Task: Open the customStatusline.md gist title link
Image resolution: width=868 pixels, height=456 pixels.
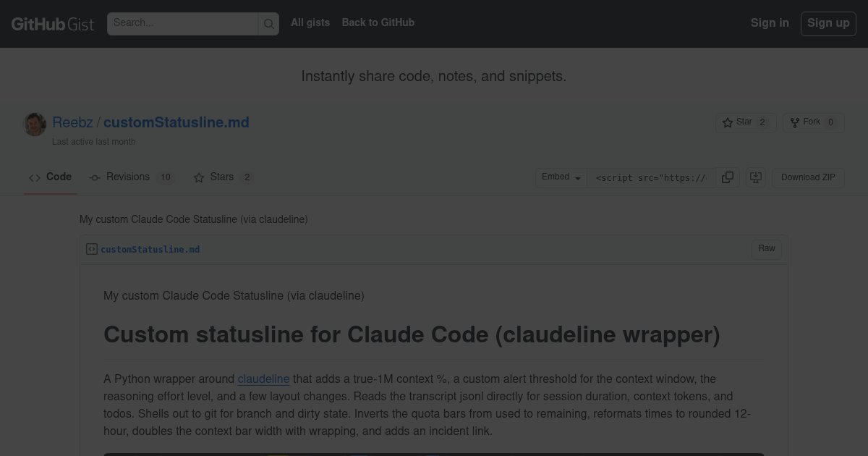Action: pos(176,122)
